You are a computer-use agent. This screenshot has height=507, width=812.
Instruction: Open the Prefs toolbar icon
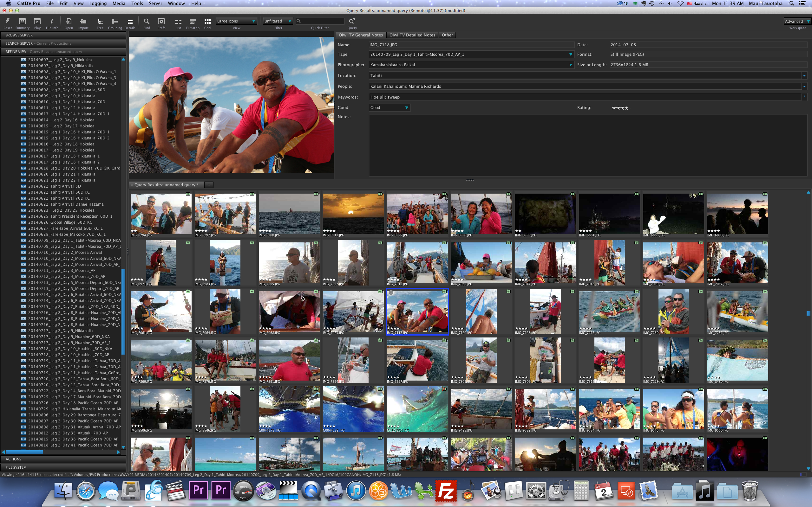click(161, 22)
